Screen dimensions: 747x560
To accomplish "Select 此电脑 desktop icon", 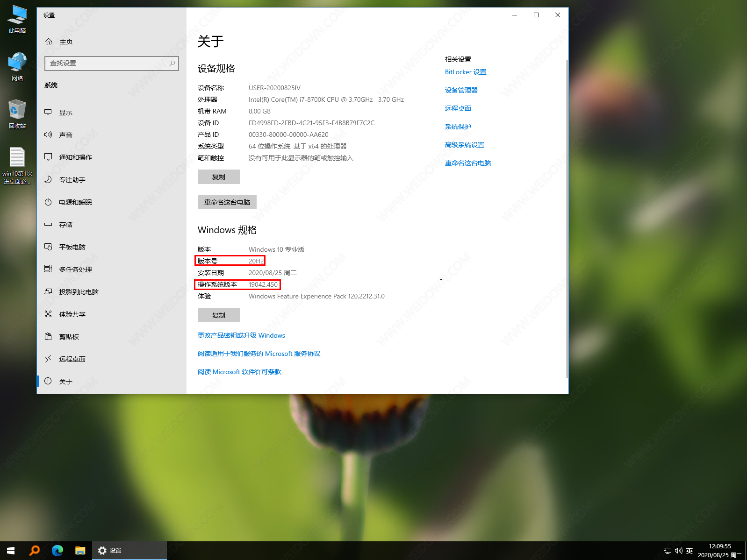I will pos(17,19).
